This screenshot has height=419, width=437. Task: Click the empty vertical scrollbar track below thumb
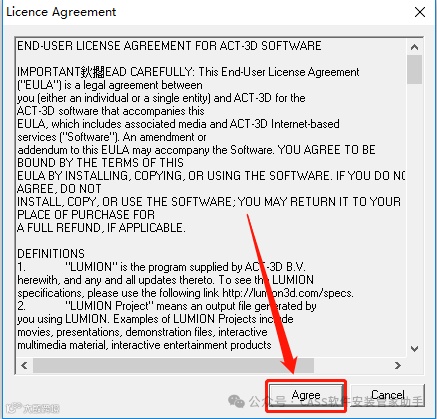414,213
